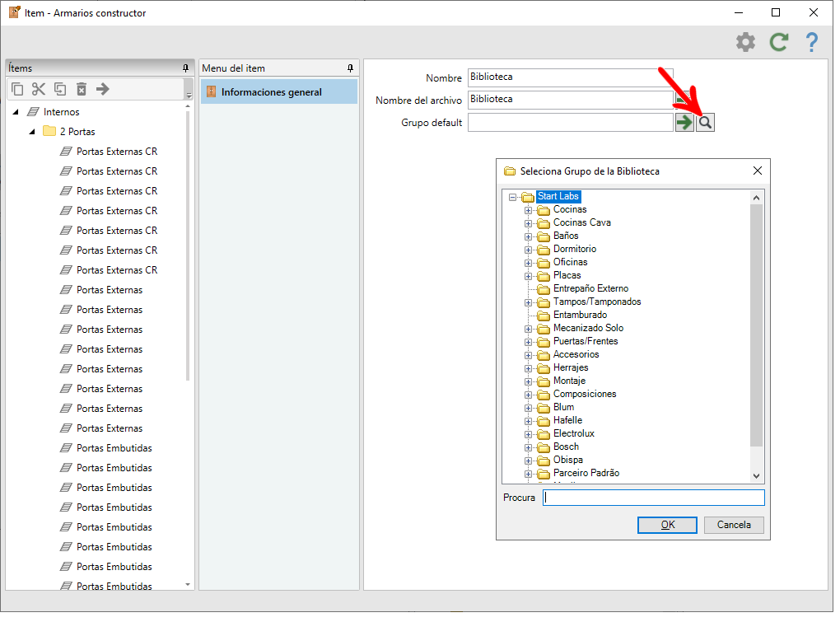Image resolution: width=840 pixels, height=622 pixels.
Task: Select the Montaje folder
Action: [x=569, y=381]
